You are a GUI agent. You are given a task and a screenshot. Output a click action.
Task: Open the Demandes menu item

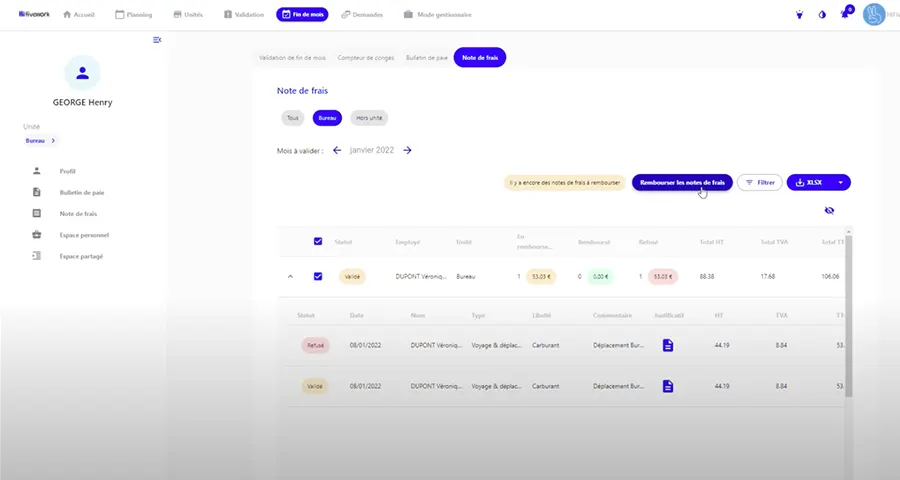362,14
